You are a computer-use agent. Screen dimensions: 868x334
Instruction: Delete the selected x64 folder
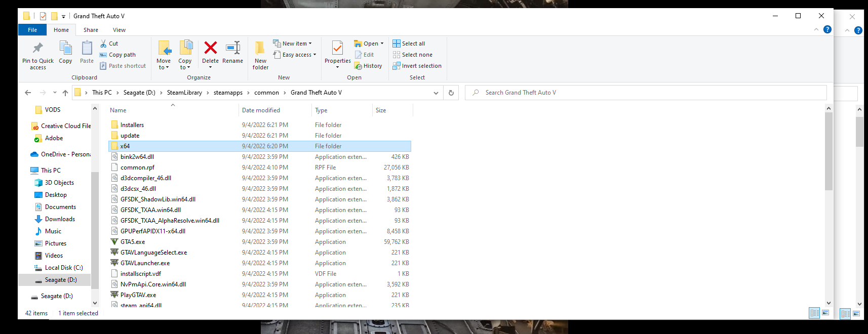click(x=210, y=49)
